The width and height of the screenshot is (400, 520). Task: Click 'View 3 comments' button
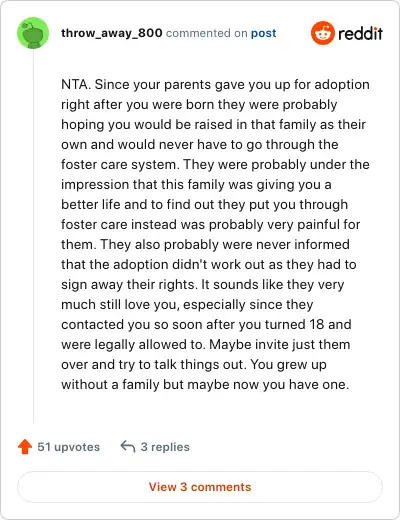pyautogui.click(x=200, y=487)
